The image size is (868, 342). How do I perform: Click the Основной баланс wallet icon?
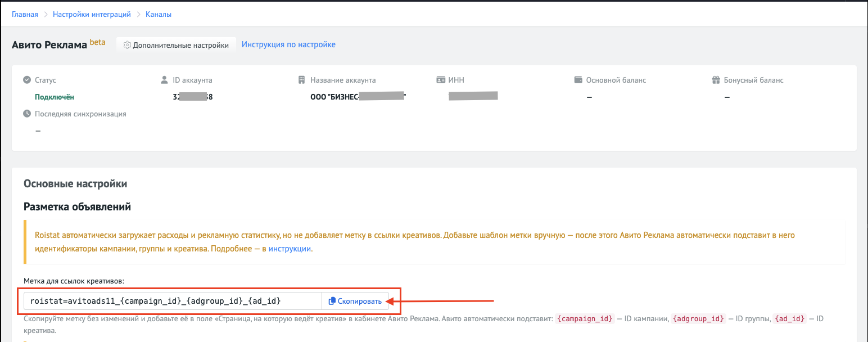(578, 80)
